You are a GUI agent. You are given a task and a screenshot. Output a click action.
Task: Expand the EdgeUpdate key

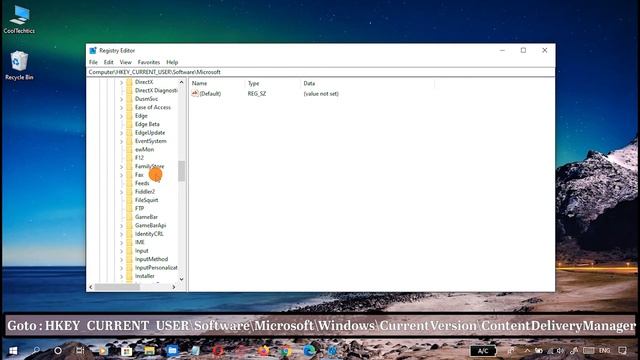click(121, 133)
